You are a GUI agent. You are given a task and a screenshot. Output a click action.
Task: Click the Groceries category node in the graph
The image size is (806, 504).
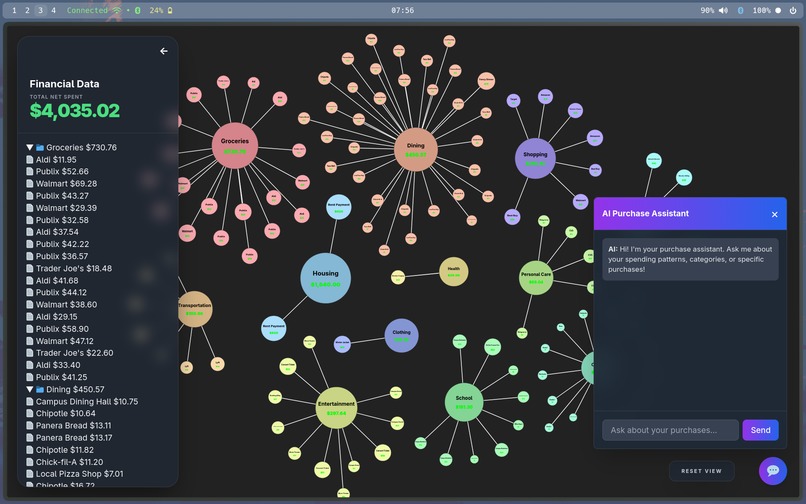coord(234,146)
